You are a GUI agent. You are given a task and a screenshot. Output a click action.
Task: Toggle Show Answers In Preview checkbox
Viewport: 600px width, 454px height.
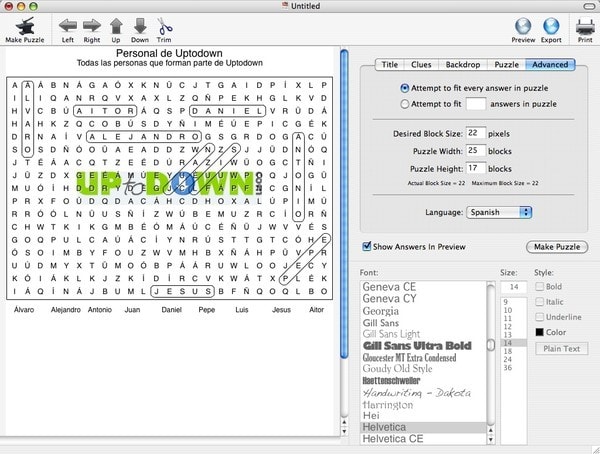(367, 246)
